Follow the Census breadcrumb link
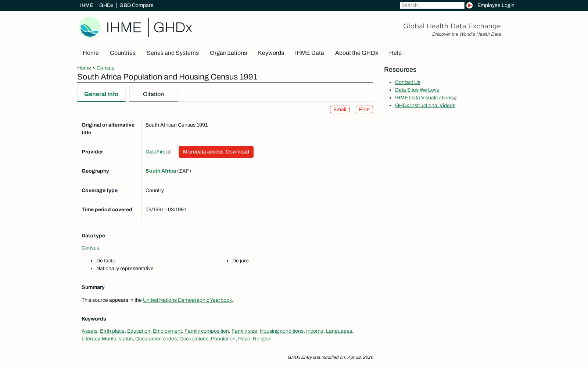Screen dimensions: 588x368 (105, 68)
